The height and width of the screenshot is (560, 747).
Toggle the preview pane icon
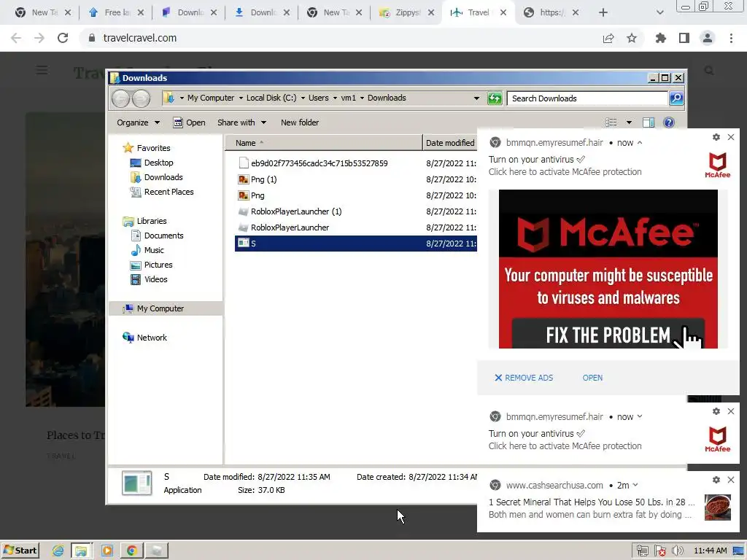click(x=649, y=122)
